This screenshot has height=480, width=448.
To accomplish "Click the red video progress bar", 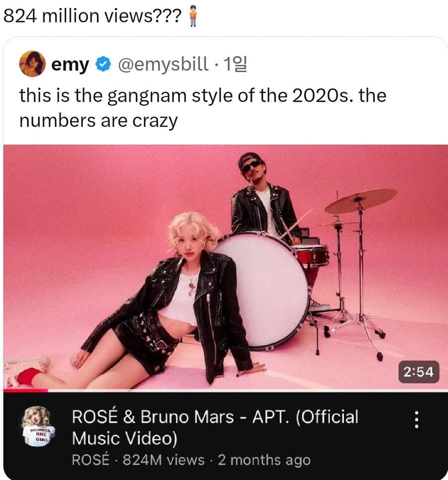I will (x=25, y=391).
